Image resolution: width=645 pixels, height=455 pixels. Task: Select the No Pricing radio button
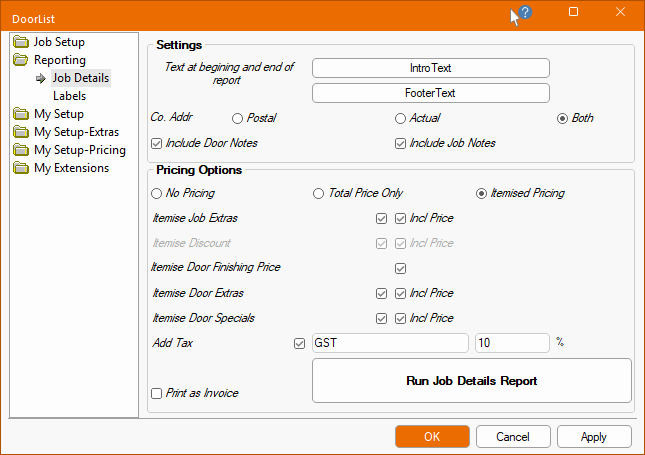(x=156, y=193)
